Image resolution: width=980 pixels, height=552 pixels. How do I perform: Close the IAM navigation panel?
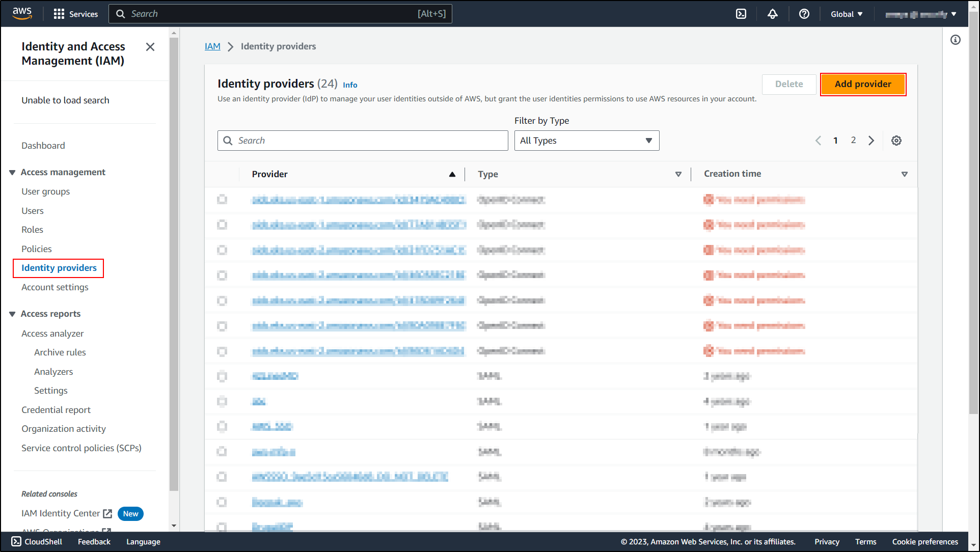[150, 47]
